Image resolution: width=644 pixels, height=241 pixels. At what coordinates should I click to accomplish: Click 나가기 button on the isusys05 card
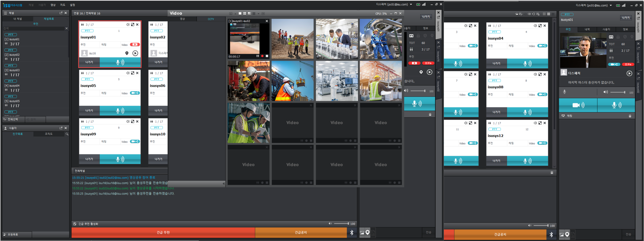tap(89, 111)
